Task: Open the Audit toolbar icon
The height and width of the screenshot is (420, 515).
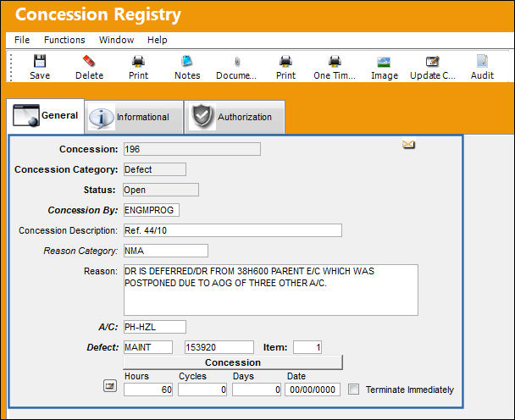Action: point(482,61)
